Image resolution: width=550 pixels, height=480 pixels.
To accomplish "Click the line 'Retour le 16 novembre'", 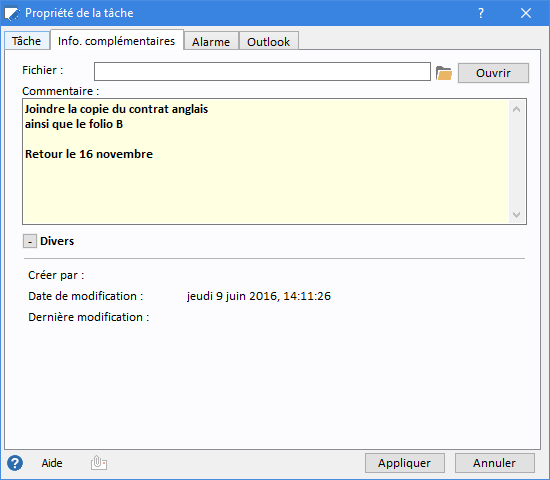I will [89, 154].
